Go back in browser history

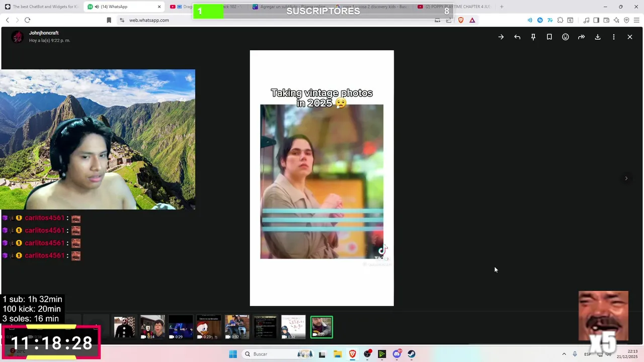tap(7, 20)
